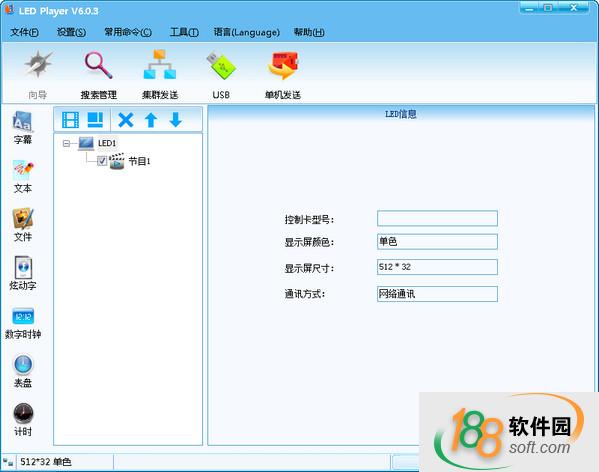Open 搜索管理 search management
Viewport: 599px width, 472px height.
pyautogui.click(x=99, y=74)
